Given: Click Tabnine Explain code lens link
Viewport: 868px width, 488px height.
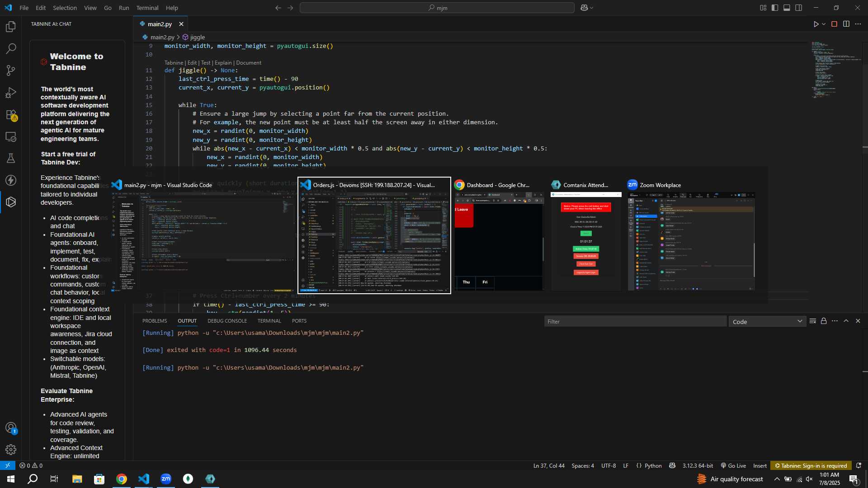Looking at the screenshot, I should click(223, 63).
